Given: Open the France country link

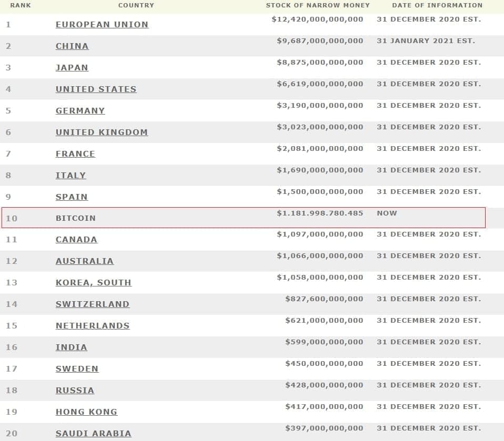Looking at the screenshot, I should tap(75, 154).
